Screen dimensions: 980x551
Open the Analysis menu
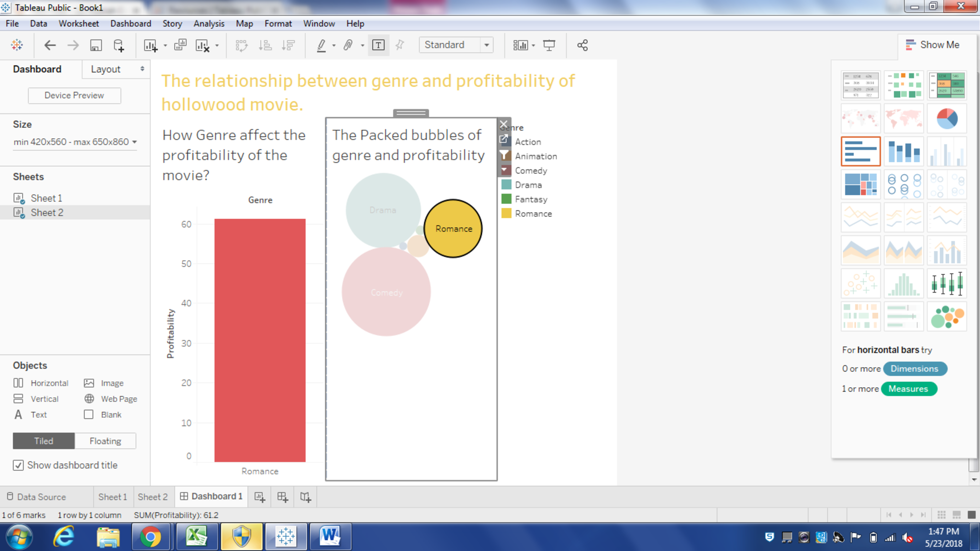(x=209, y=23)
